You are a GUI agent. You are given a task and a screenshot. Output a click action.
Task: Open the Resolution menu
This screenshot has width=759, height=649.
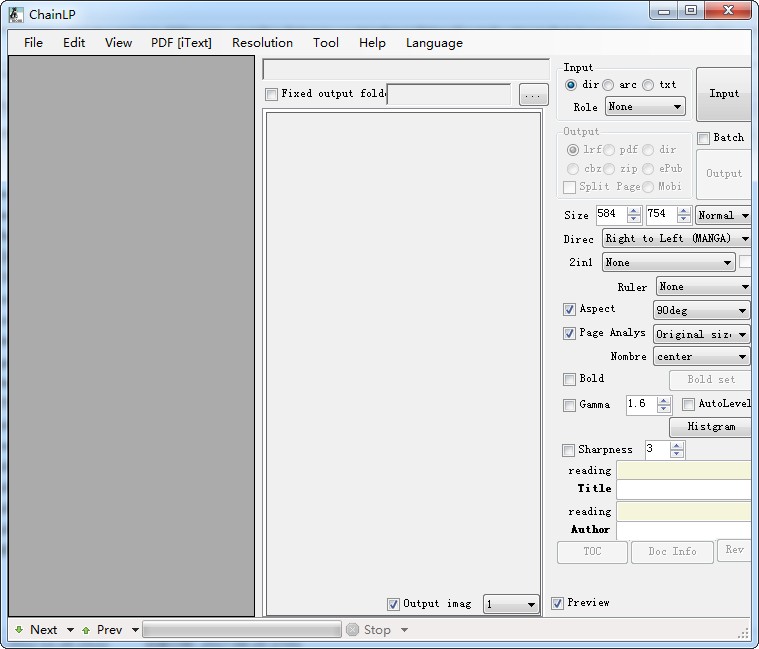click(x=262, y=43)
